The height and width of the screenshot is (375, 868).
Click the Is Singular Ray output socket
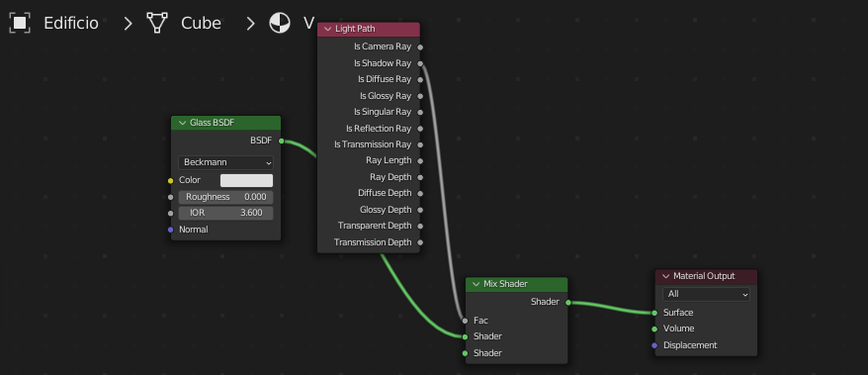(420, 113)
